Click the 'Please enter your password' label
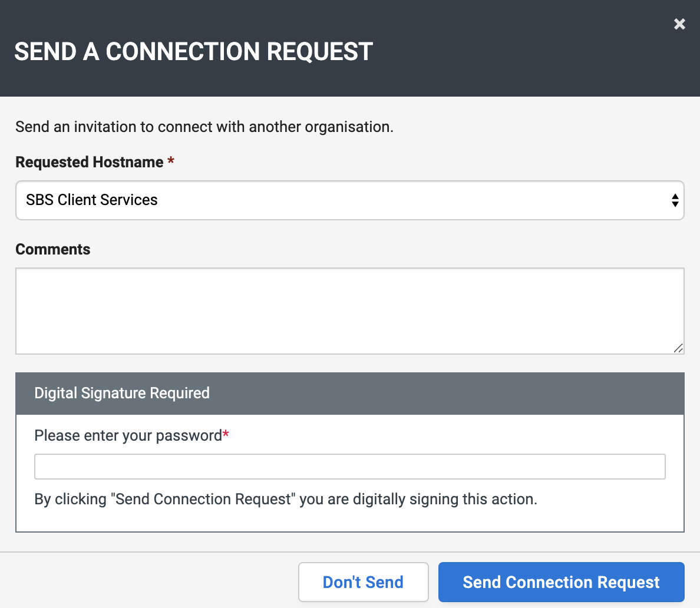 (128, 436)
